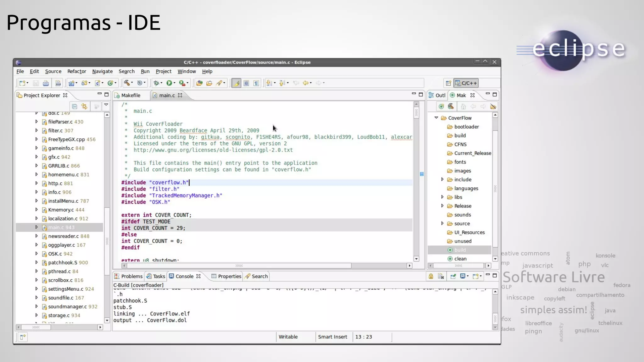Toggle Mark Occurrences highlighter button
The image size is (644, 362).
(236, 83)
